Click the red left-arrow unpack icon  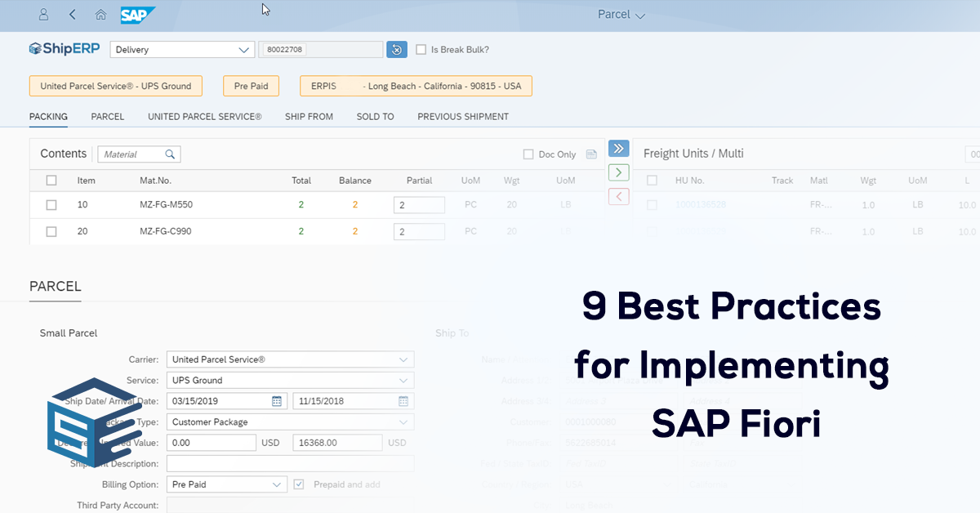coord(618,196)
